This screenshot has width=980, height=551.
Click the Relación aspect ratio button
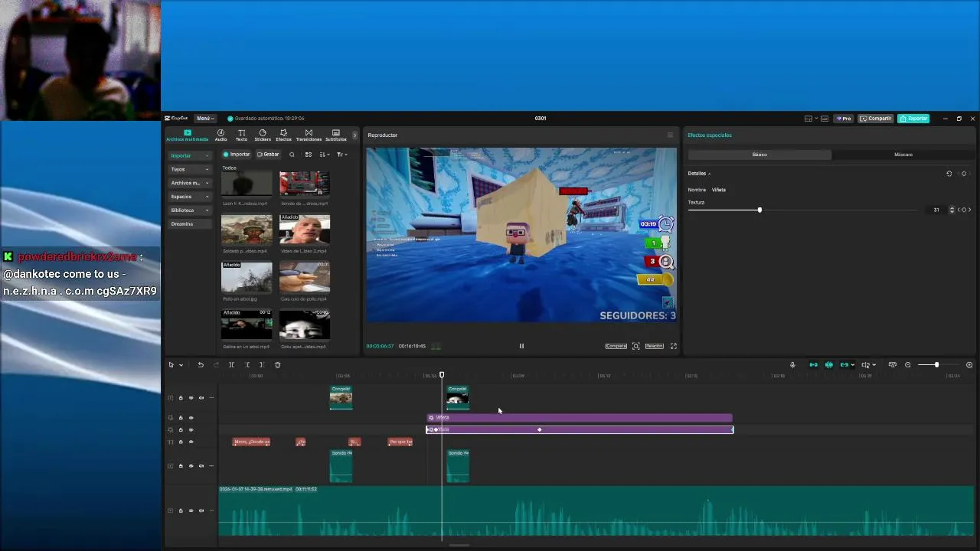pos(654,346)
